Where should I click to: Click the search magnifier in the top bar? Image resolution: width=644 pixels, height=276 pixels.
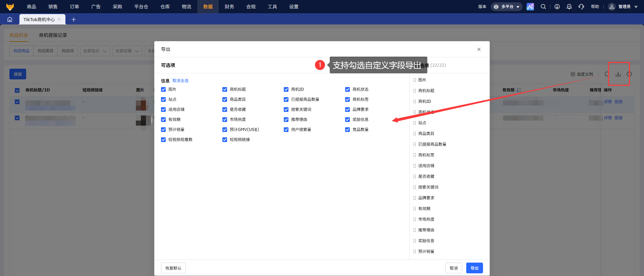543,7
